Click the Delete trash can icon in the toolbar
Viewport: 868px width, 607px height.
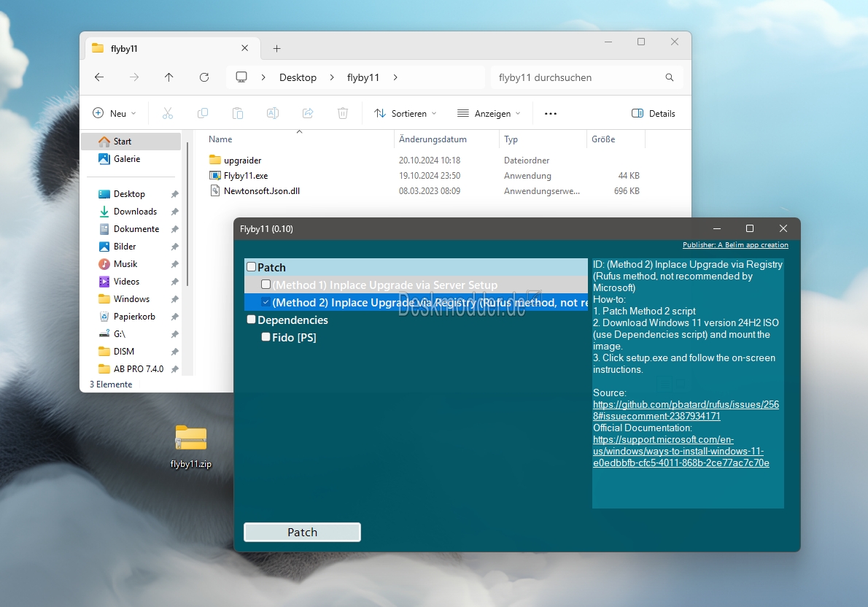pos(343,114)
